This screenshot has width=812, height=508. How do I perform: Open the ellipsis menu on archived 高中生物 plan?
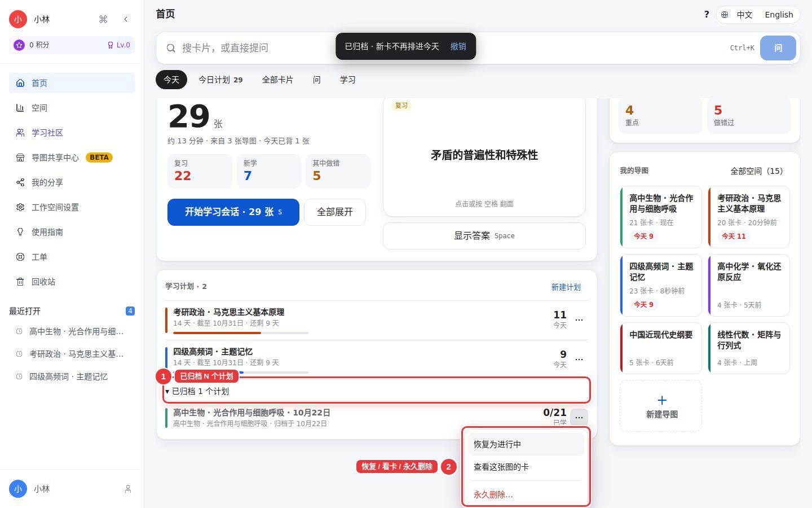(579, 417)
